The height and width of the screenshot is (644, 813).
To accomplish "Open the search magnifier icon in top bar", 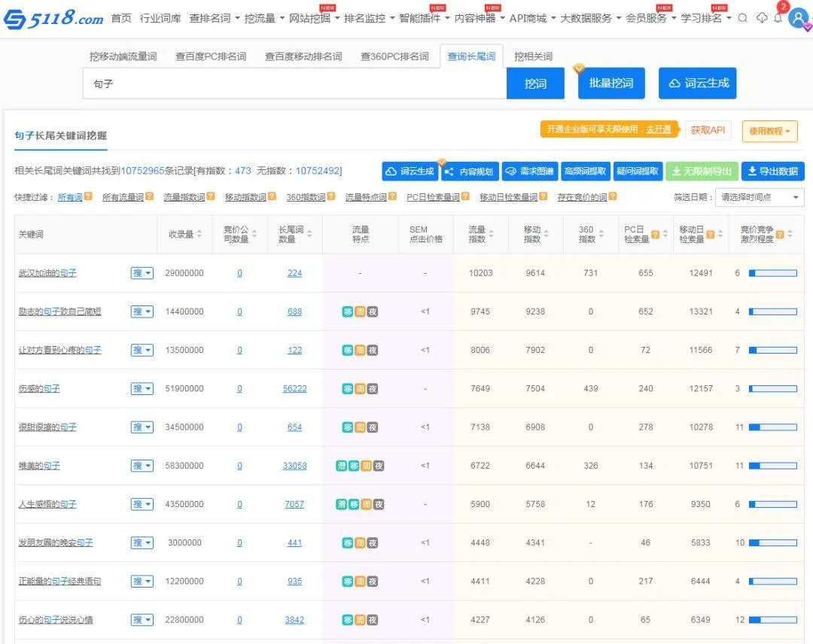I will pos(742,18).
